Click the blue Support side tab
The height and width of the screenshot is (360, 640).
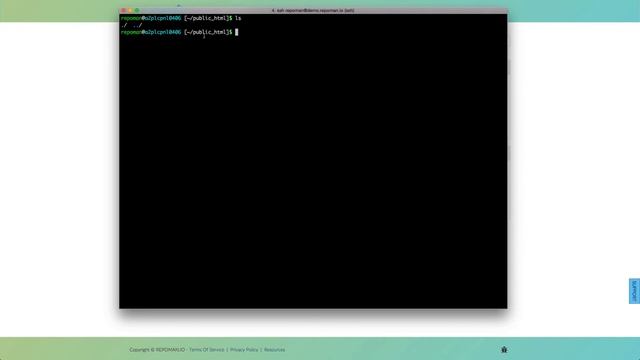pyautogui.click(x=634, y=291)
